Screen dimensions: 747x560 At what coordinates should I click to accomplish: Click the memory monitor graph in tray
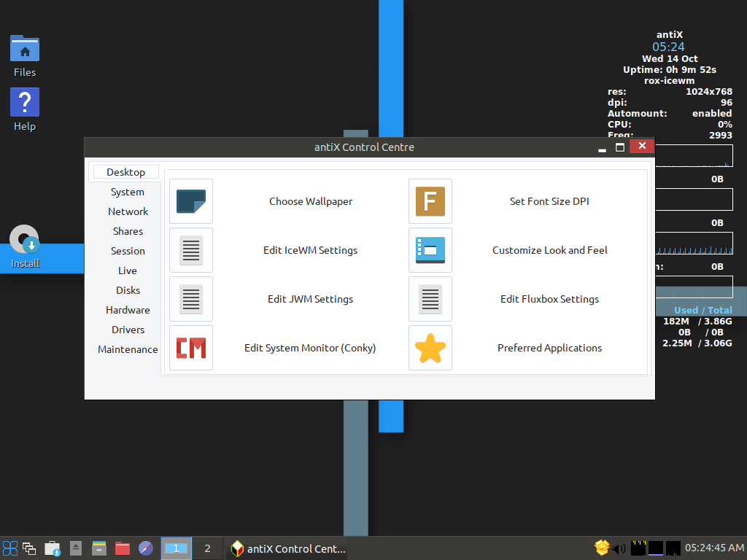tap(656, 548)
